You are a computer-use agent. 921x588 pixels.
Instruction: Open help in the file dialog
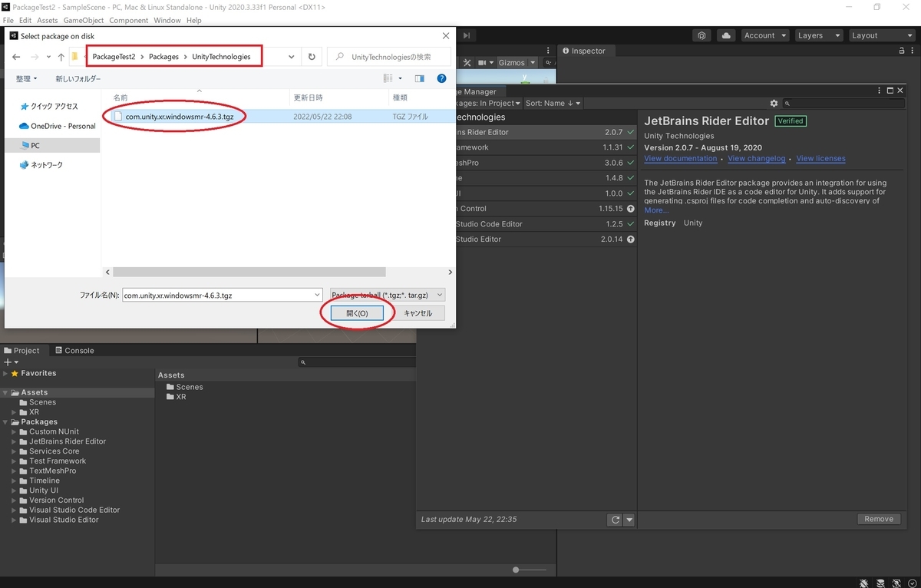pos(441,78)
